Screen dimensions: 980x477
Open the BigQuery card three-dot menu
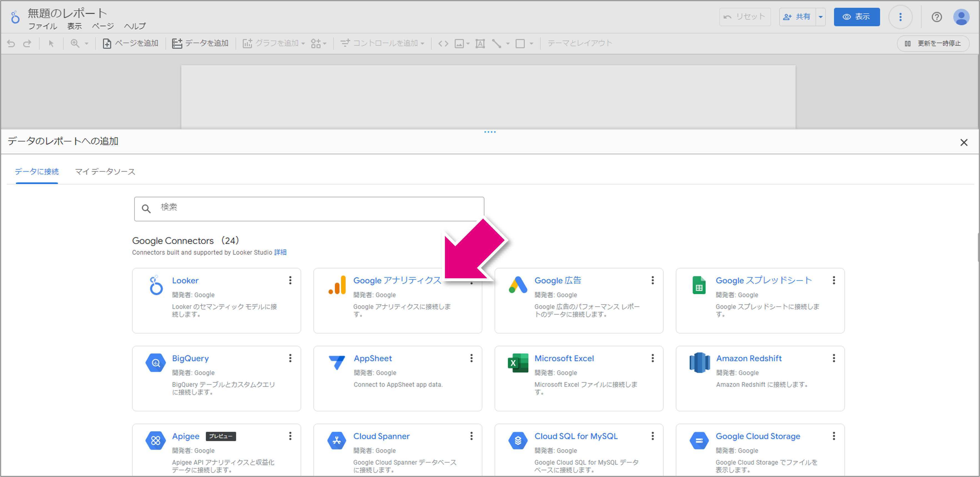click(290, 358)
